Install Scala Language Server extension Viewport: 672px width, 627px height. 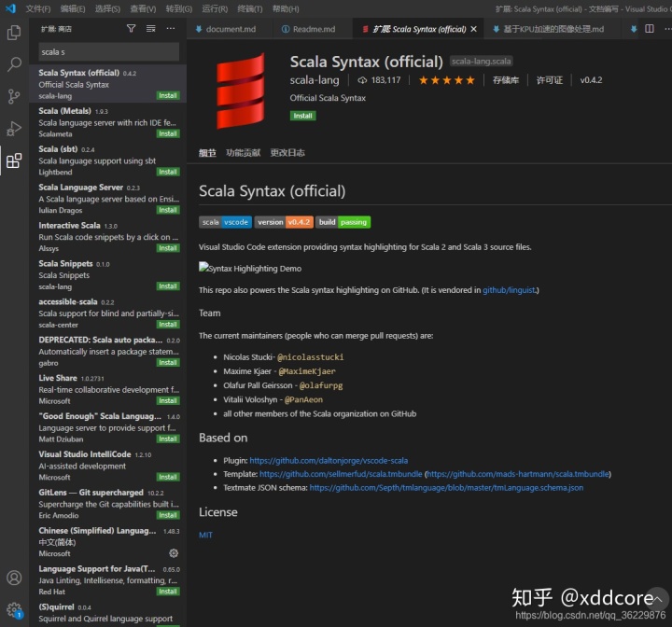(168, 210)
